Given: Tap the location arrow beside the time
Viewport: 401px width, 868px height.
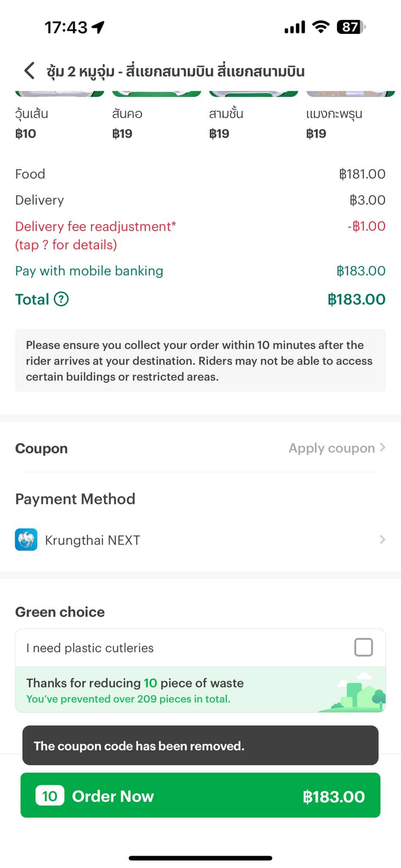Looking at the screenshot, I should point(98,28).
